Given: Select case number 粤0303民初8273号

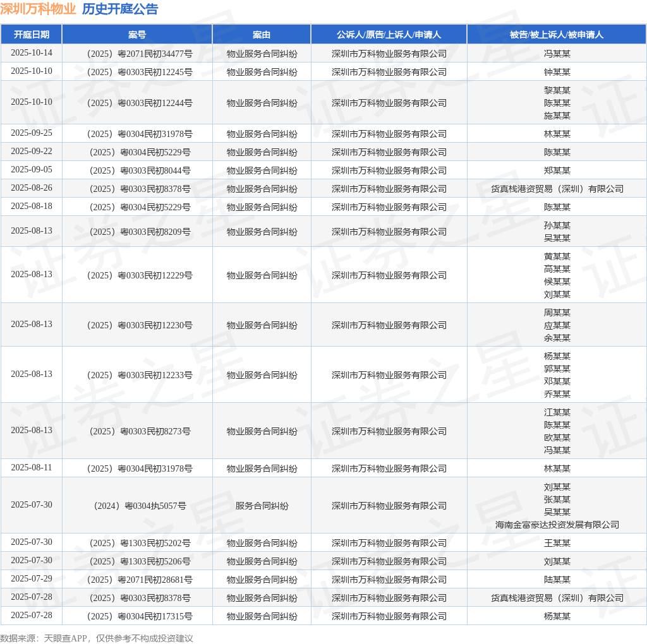Looking at the screenshot, I should pos(140,431).
